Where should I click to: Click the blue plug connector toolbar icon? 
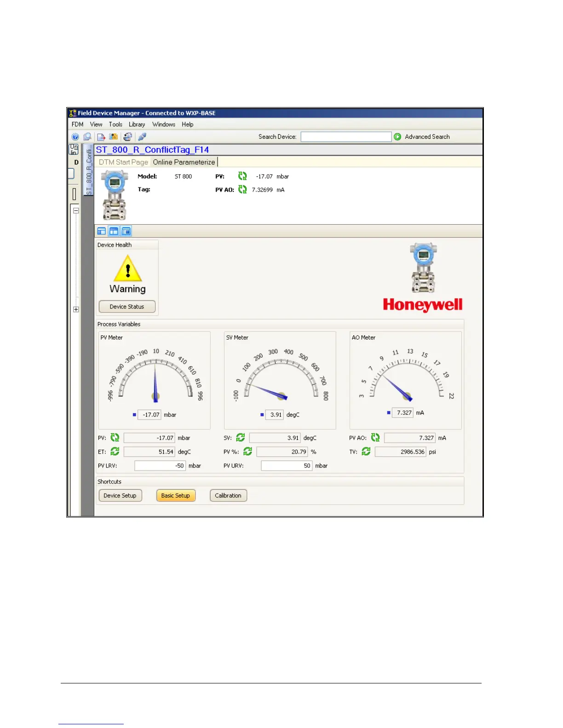point(142,137)
